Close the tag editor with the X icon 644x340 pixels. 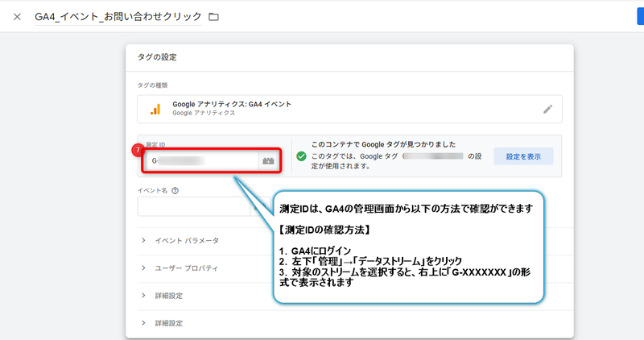(x=17, y=17)
